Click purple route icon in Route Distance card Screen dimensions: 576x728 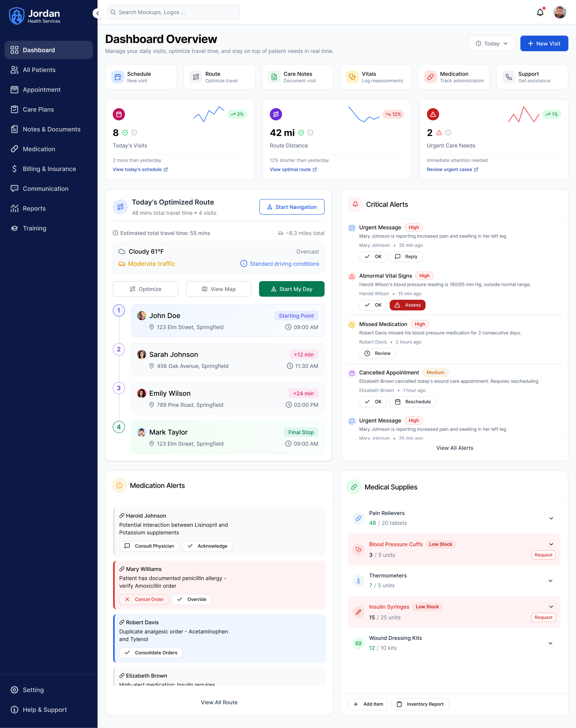[x=276, y=114]
